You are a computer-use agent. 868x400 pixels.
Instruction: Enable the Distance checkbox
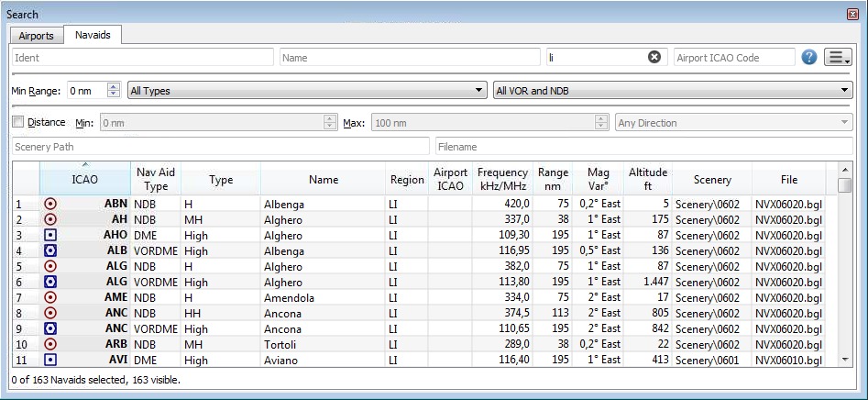click(18, 122)
